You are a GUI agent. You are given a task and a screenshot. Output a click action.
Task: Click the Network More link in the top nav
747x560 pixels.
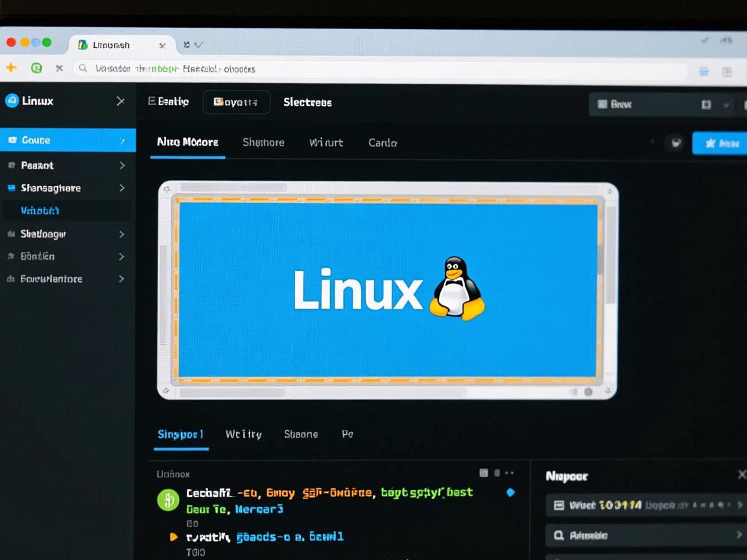(187, 143)
